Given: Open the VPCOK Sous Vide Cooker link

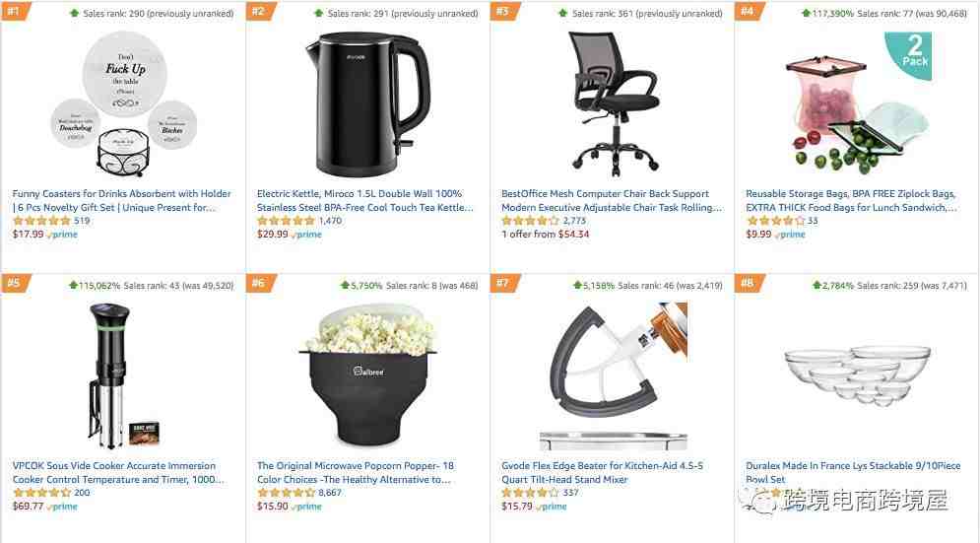Looking at the screenshot, I should pos(118,472).
